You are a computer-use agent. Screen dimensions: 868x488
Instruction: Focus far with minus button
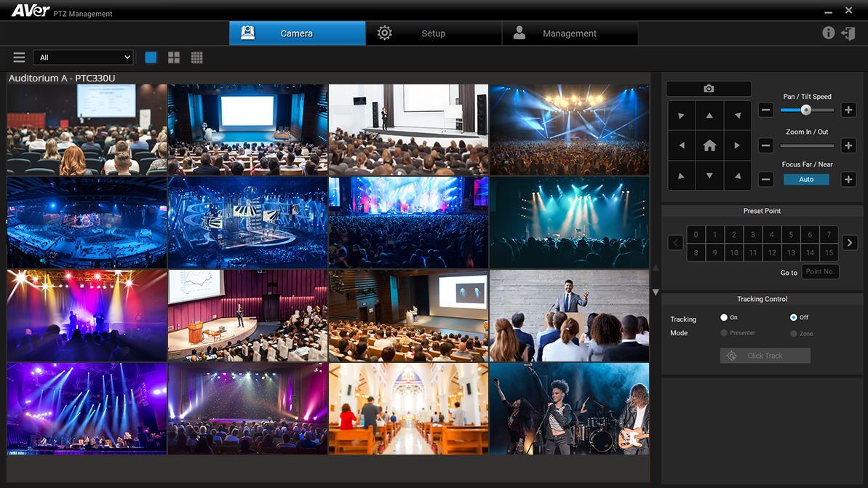point(765,179)
